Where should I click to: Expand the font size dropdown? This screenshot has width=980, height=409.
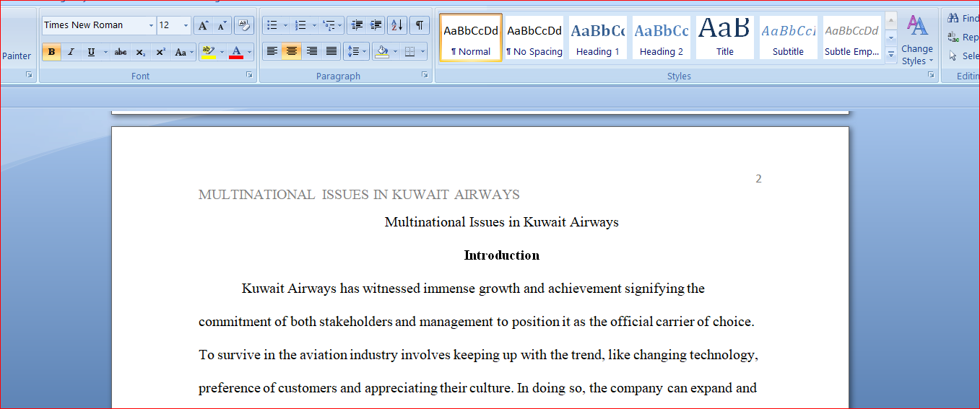(x=186, y=25)
